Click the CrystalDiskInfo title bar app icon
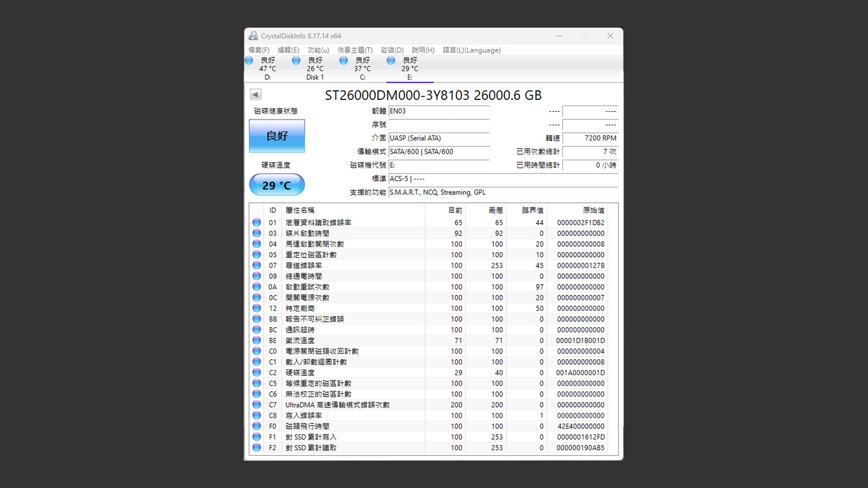Image resolution: width=868 pixels, height=488 pixels. (253, 36)
